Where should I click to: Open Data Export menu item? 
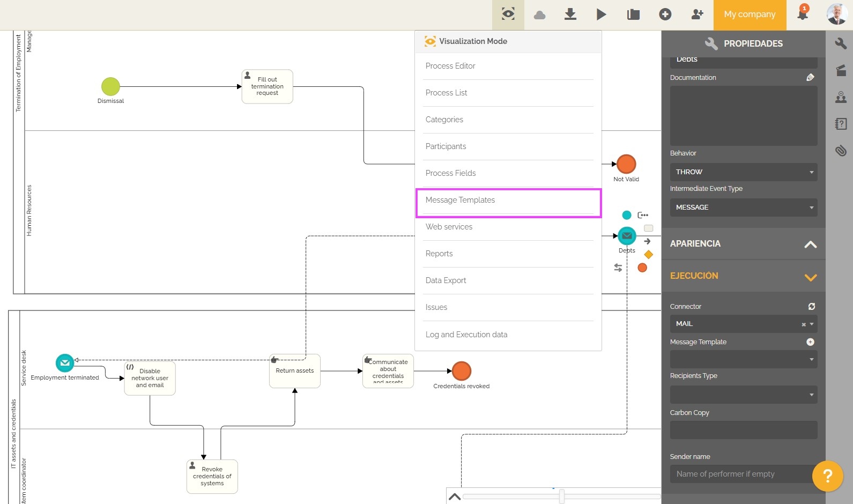(508, 280)
